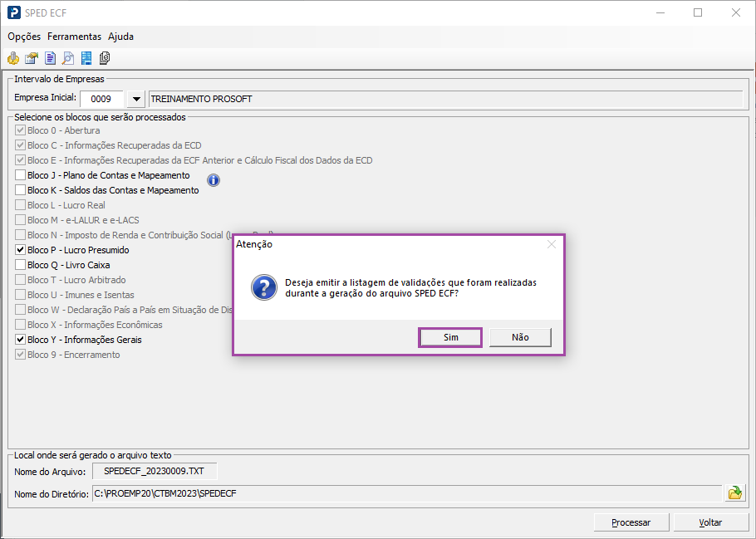Click Sim in the Atenção dialog
This screenshot has width=756, height=539.
pyautogui.click(x=450, y=337)
